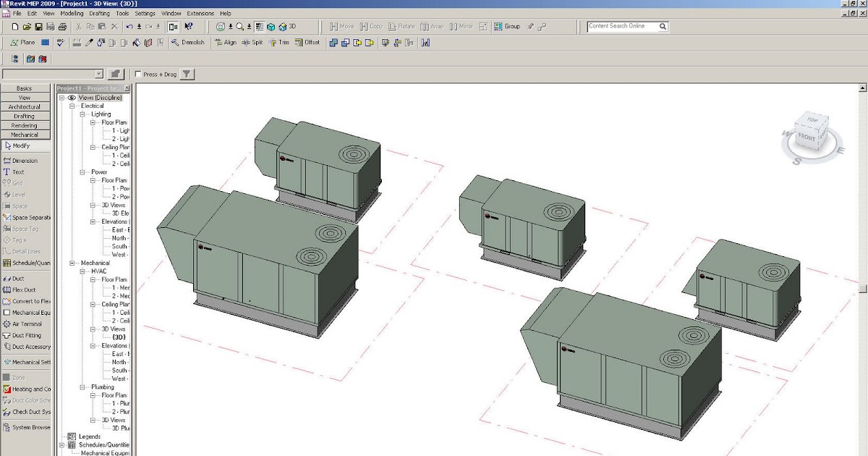Click the content search magnifier button
The image size is (868, 456).
pyautogui.click(x=663, y=27)
